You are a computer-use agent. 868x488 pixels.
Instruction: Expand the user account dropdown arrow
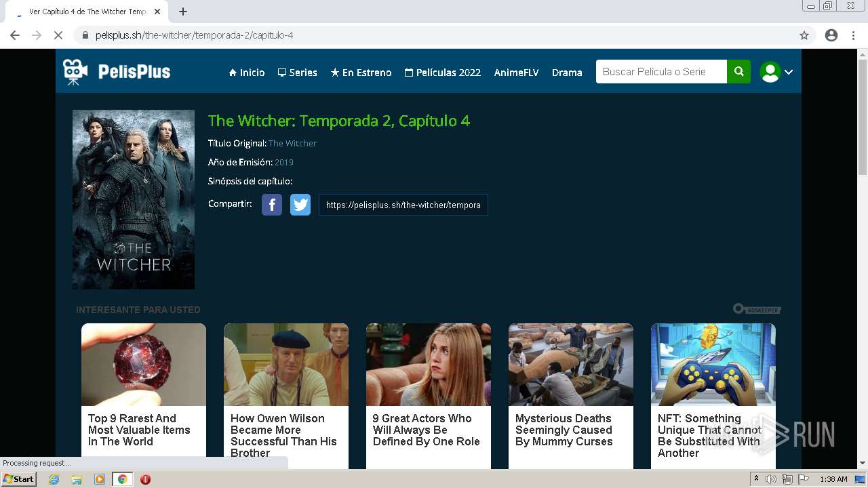click(789, 72)
